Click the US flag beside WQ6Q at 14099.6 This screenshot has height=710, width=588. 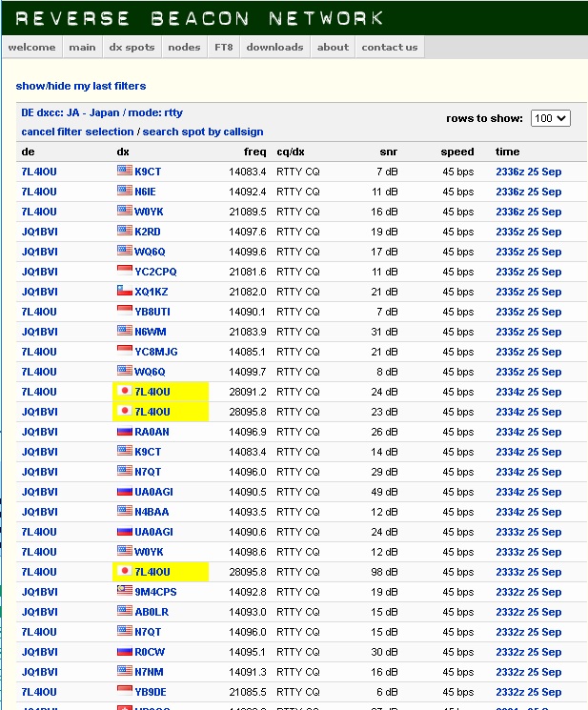(x=125, y=250)
